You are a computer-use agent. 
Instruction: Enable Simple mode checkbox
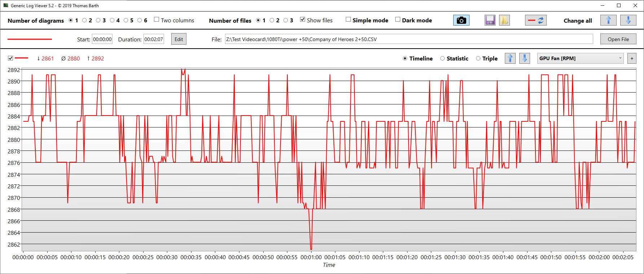tap(348, 19)
